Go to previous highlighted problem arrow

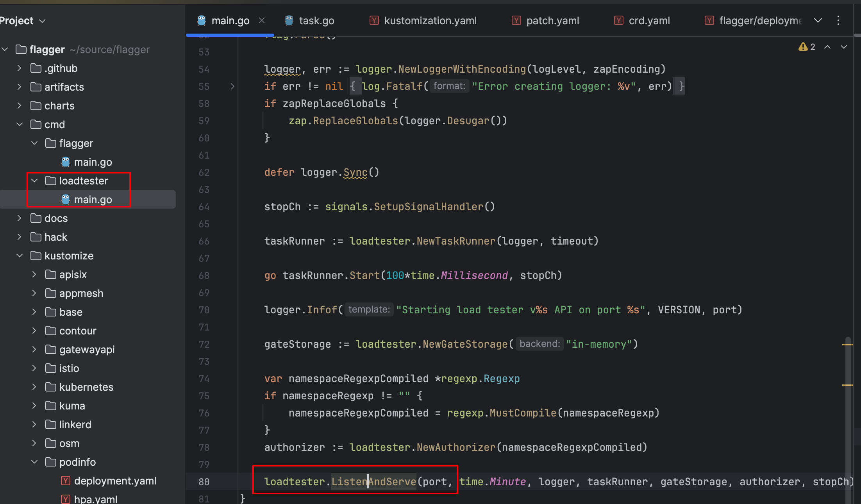(x=827, y=47)
